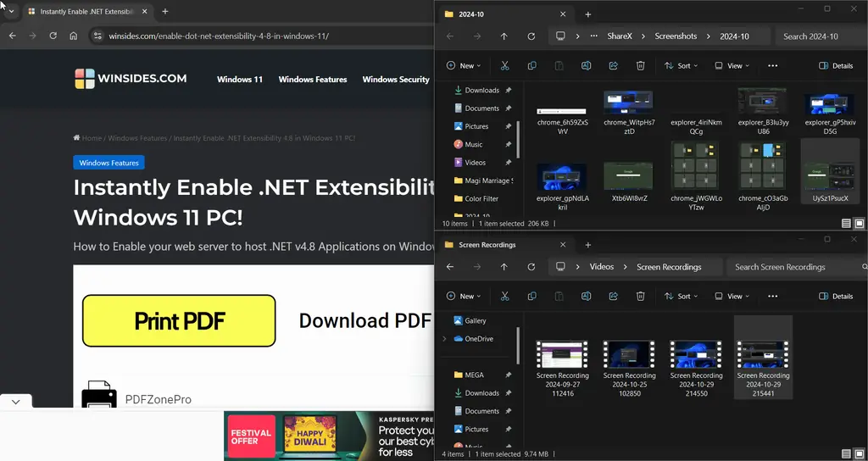Click the browser address bar URL
The image size is (868, 461).
pos(219,36)
